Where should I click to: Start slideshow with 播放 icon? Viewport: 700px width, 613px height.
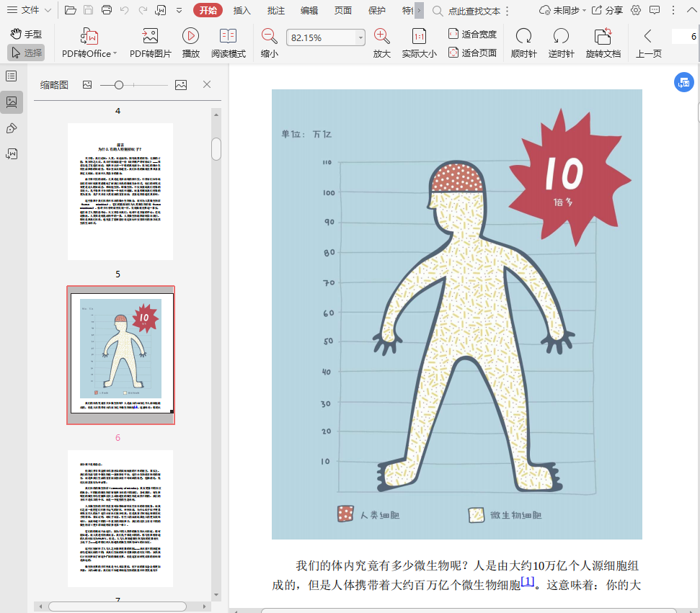point(190,36)
